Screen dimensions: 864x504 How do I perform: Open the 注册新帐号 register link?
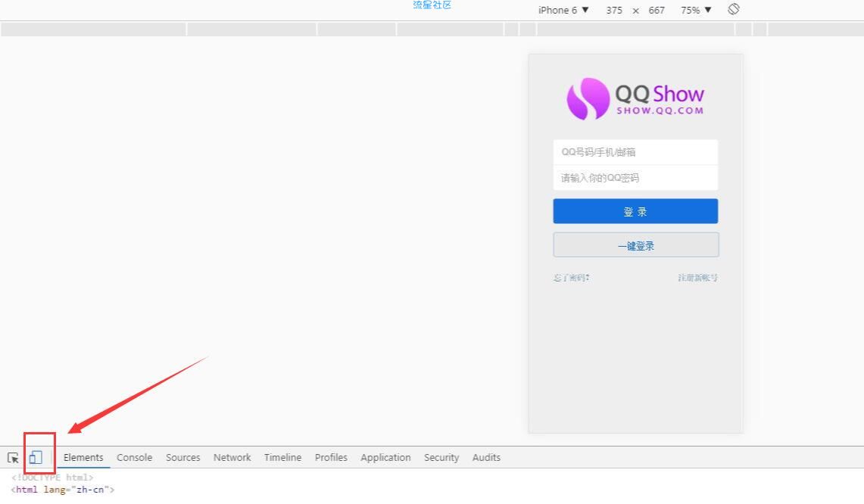coord(697,278)
